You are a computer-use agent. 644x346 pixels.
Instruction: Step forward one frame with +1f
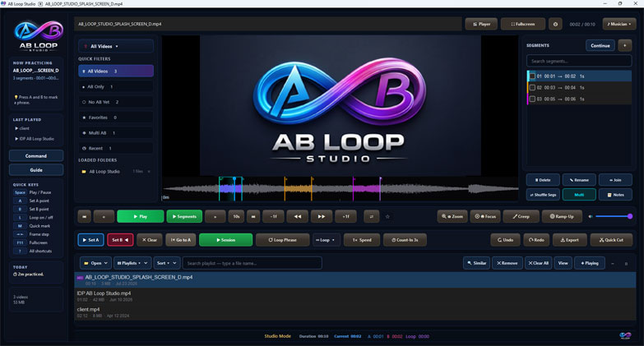(x=345, y=216)
